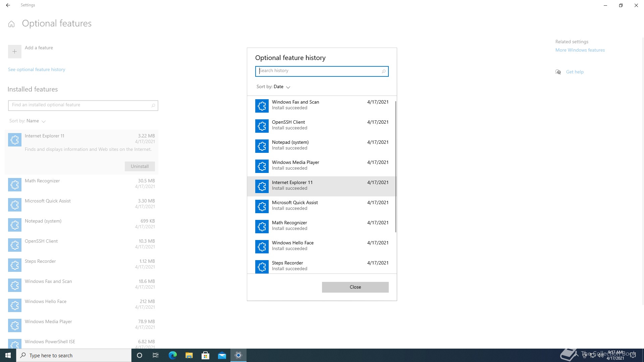Viewport: 644px width, 362px height.
Task: Click the Windows Media Player history icon
Action: coord(262,166)
